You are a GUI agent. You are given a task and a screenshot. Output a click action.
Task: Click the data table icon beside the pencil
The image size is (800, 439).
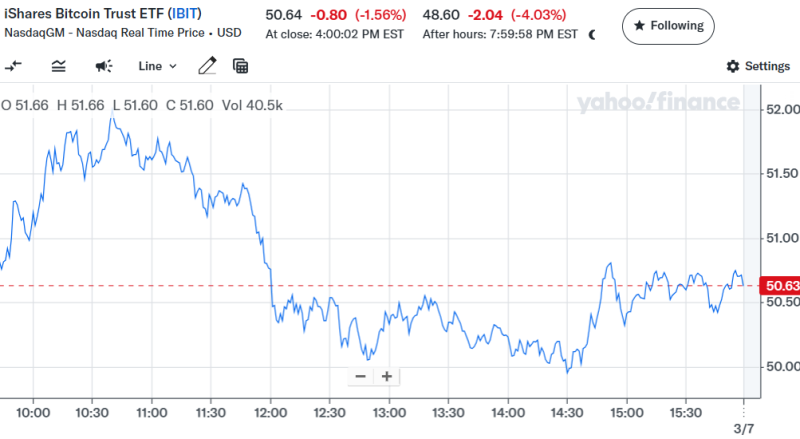coord(240,66)
